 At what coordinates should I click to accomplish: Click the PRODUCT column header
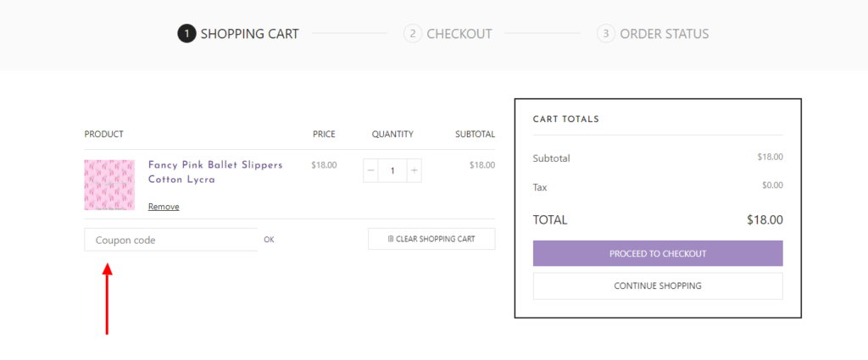coord(104,134)
